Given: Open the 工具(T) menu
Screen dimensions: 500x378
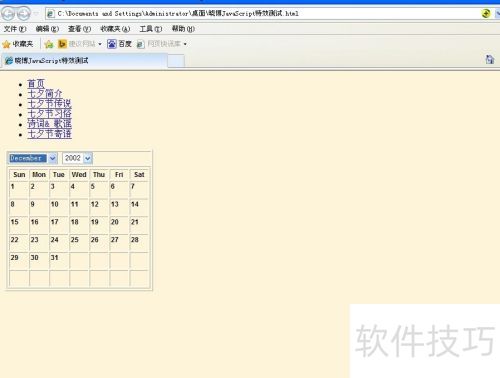Looking at the screenshot, I should point(151,29).
